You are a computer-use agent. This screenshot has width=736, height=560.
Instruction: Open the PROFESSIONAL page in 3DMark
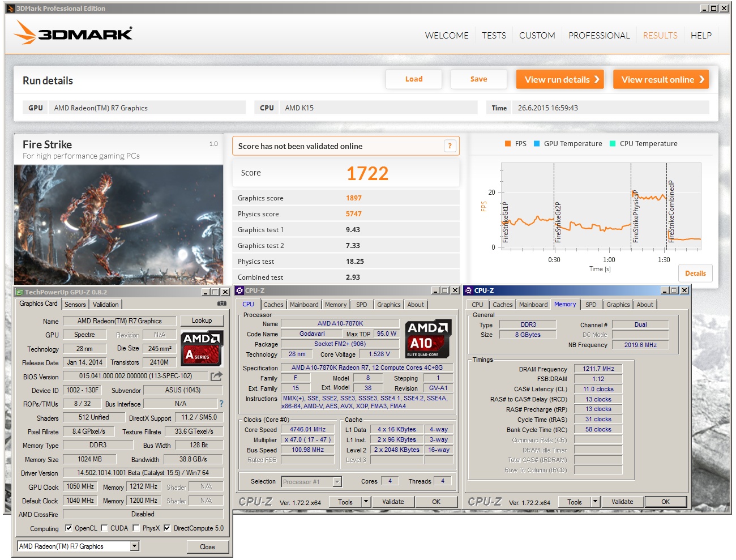point(599,36)
